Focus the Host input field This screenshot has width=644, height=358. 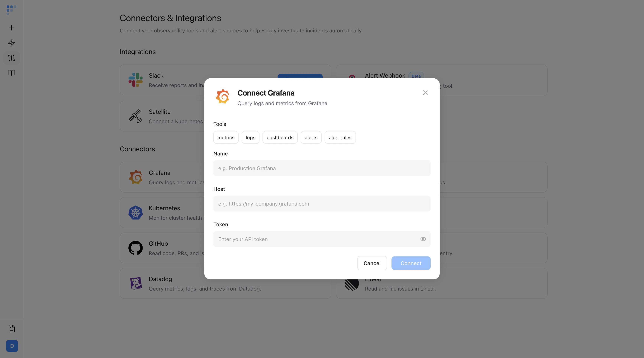coord(322,204)
